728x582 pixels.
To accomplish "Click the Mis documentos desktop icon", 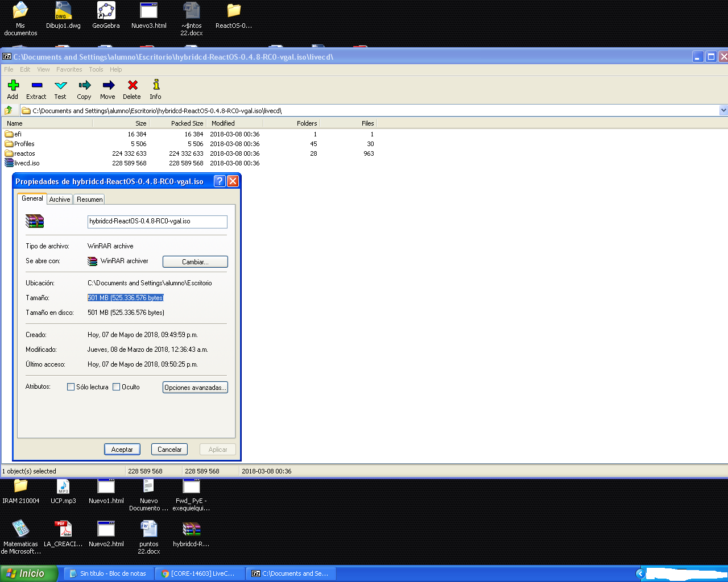I will (x=20, y=19).
